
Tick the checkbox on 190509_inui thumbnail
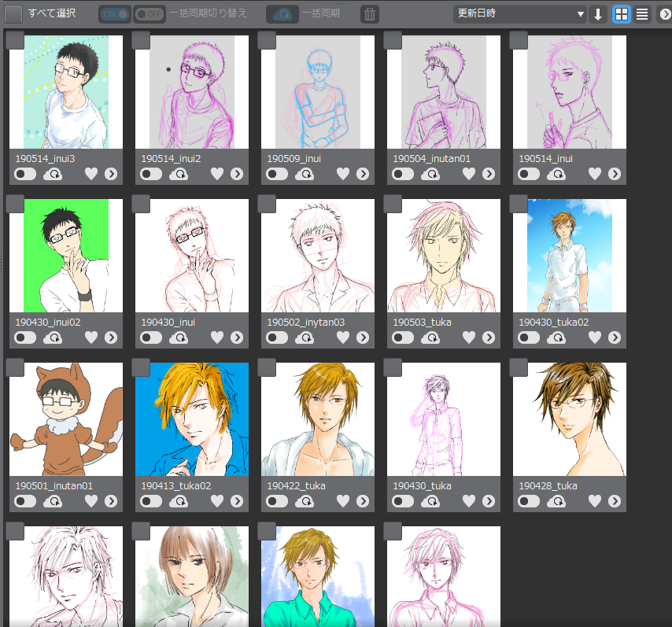(267, 41)
